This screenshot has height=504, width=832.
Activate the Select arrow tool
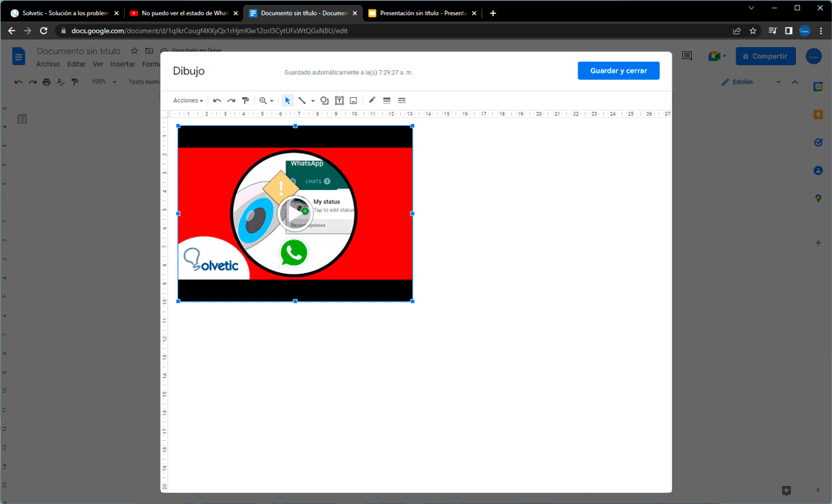coord(288,101)
